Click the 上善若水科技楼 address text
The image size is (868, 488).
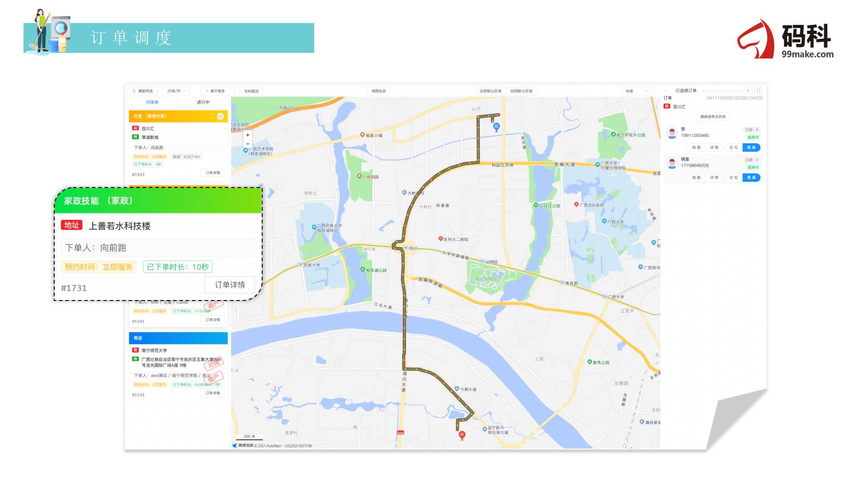tap(120, 226)
